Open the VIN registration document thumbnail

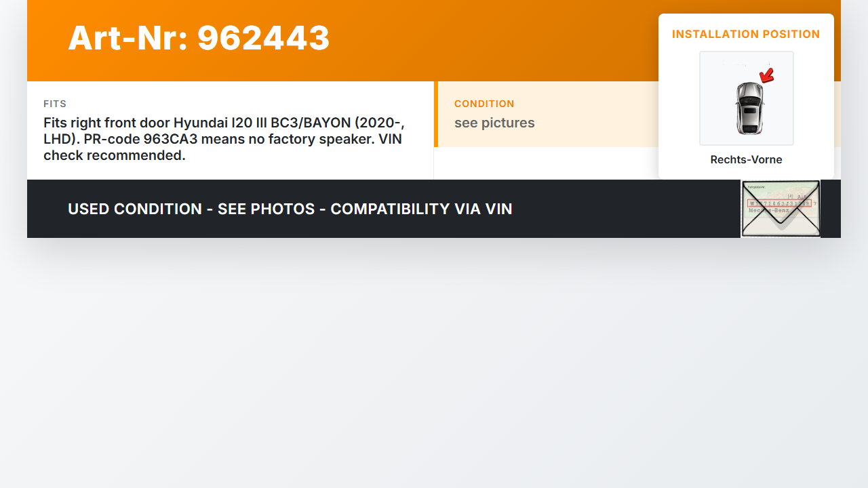[781, 209]
